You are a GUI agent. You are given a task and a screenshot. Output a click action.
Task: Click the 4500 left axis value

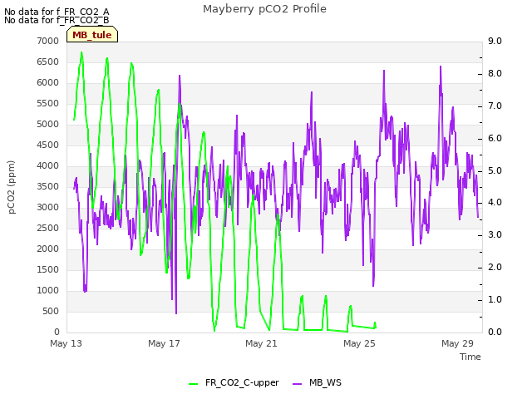coord(48,145)
